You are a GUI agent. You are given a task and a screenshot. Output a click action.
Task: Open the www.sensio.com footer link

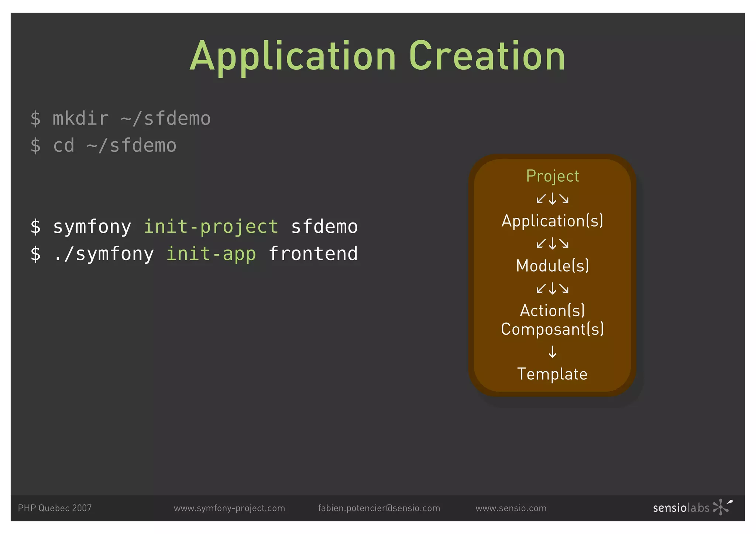[x=511, y=508]
